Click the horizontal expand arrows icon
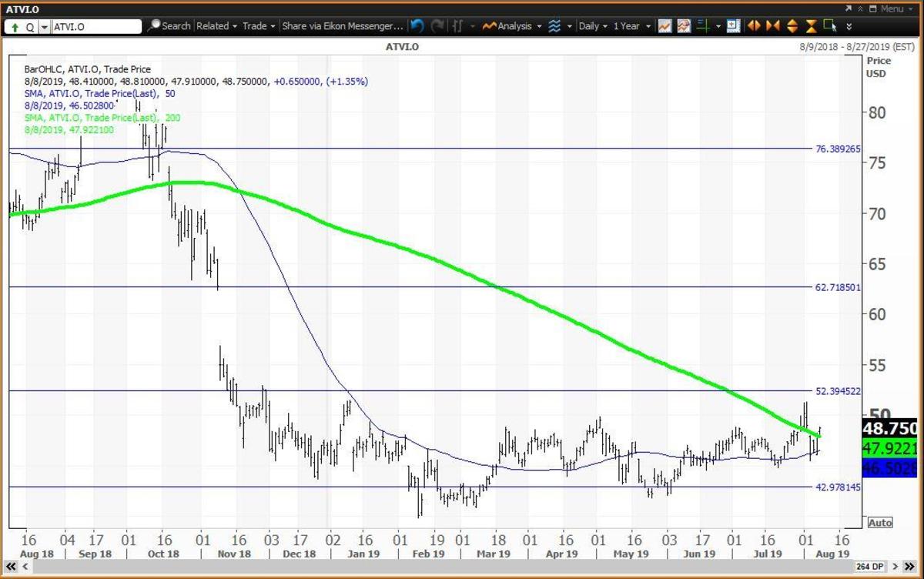Viewport: 924px width, 579px height. pyautogui.click(x=754, y=26)
